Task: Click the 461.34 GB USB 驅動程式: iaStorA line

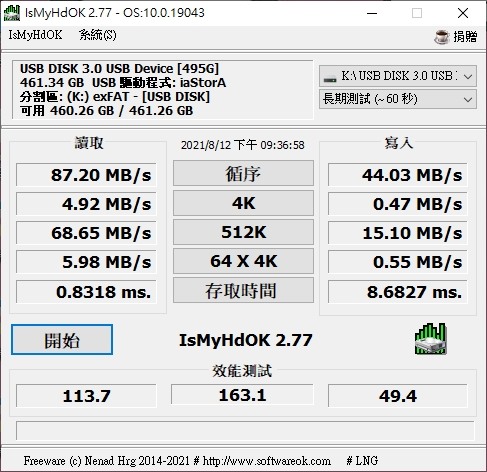Action: coord(123,83)
